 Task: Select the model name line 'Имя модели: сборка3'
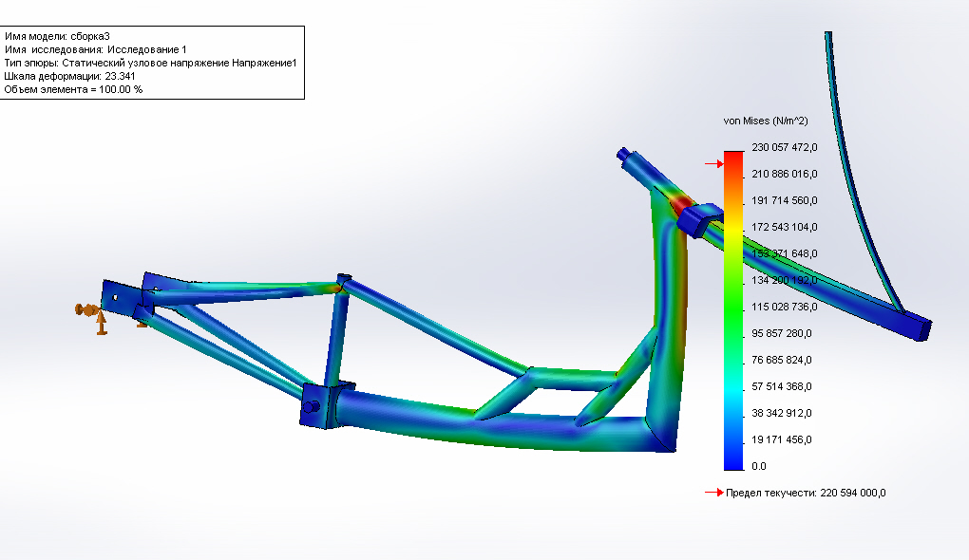click(57, 36)
